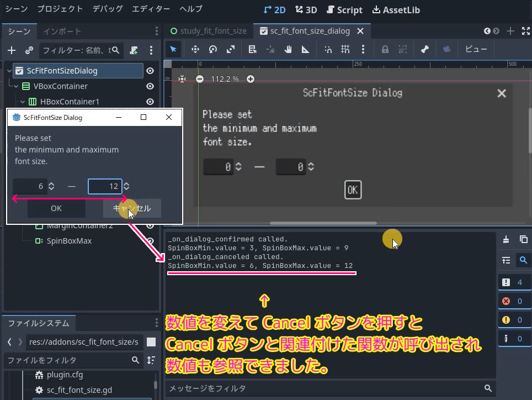Open the AssetLib workspace
The width and height of the screenshot is (532, 400).
396,10
